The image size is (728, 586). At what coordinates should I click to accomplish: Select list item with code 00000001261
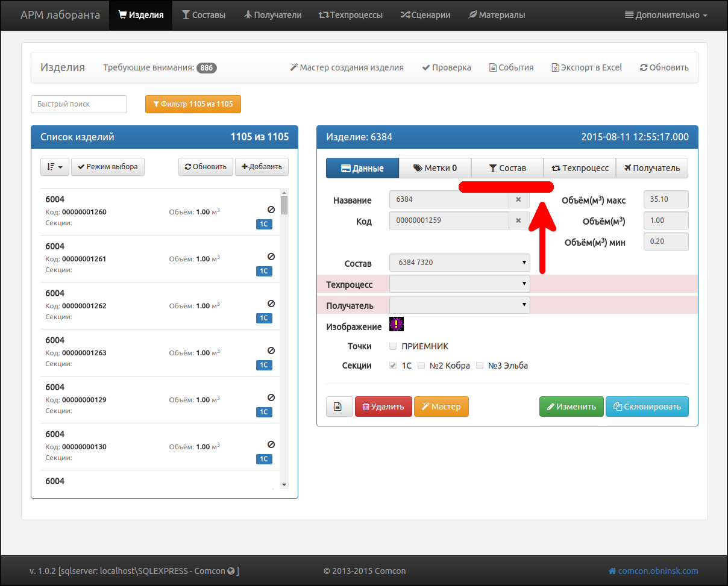tap(160, 258)
